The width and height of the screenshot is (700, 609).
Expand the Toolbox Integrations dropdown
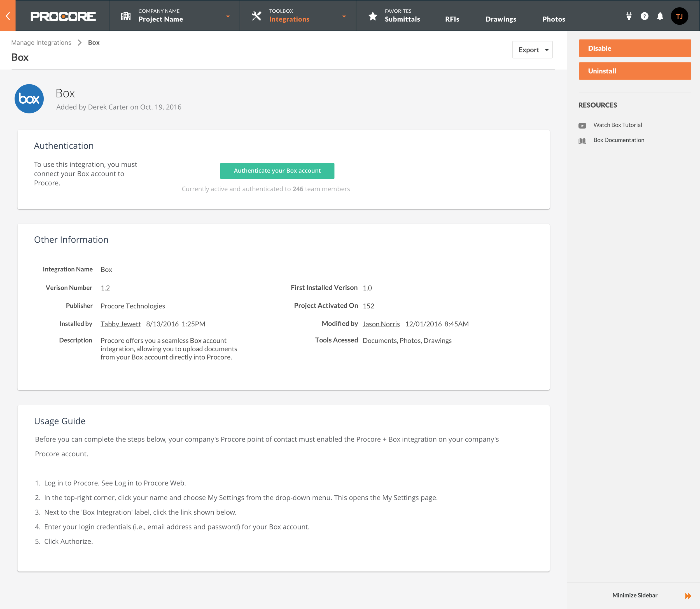pyautogui.click(x=344, y=16)
